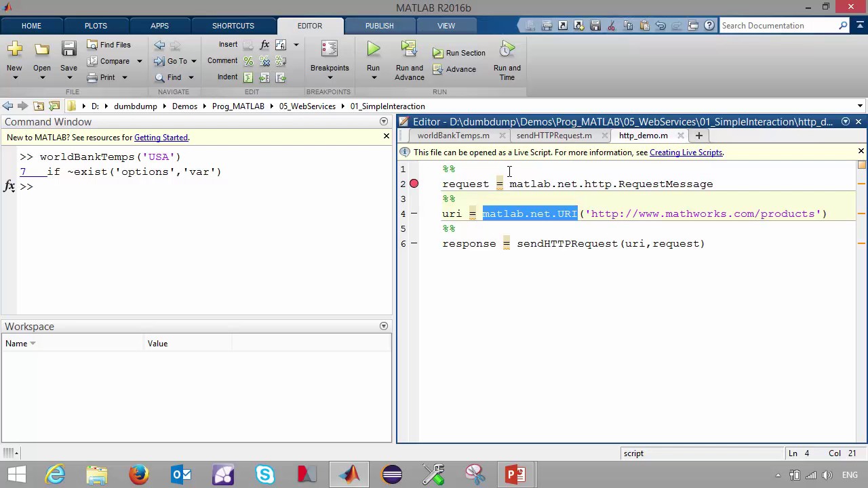Switch to the HOME ribbon tab
868x488 pixels.
(31, 26)
